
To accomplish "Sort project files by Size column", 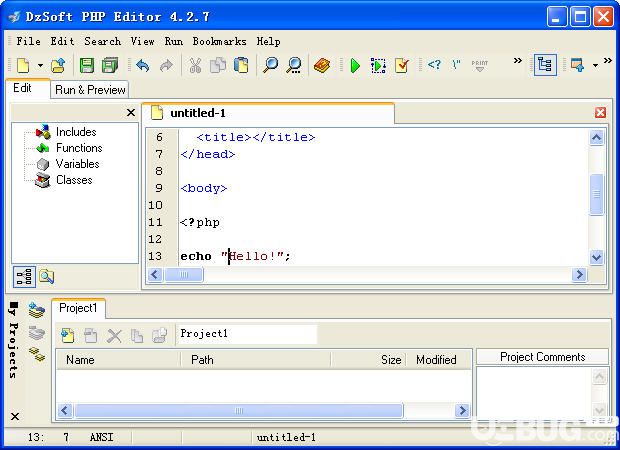I will tap(369, 360).
